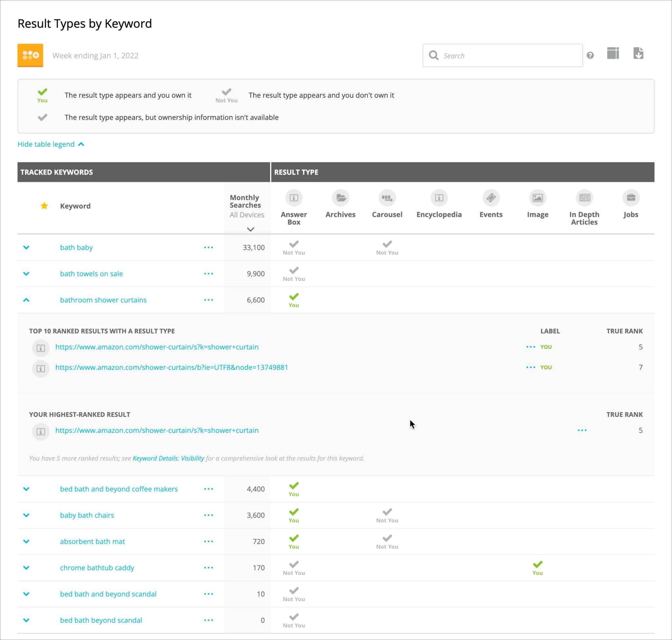
Task: Toggle the favorite star column header
Action: click(x=44, y=206)
